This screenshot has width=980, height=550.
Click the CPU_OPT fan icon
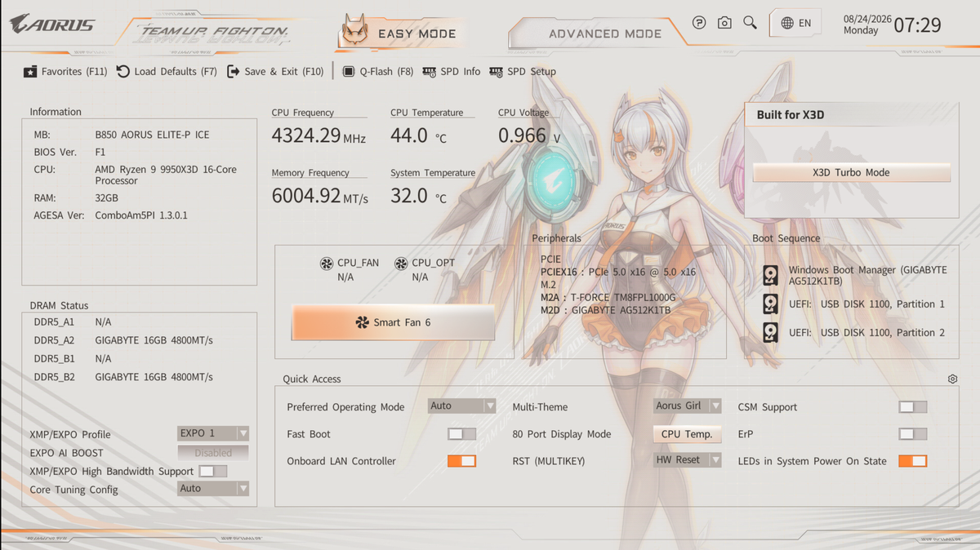click(401, 264)
